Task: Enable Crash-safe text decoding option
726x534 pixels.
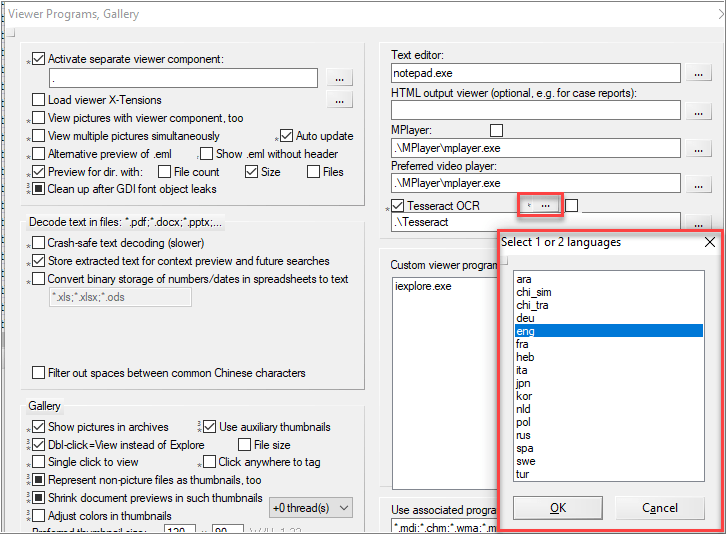Action: [x=39, y=243]
